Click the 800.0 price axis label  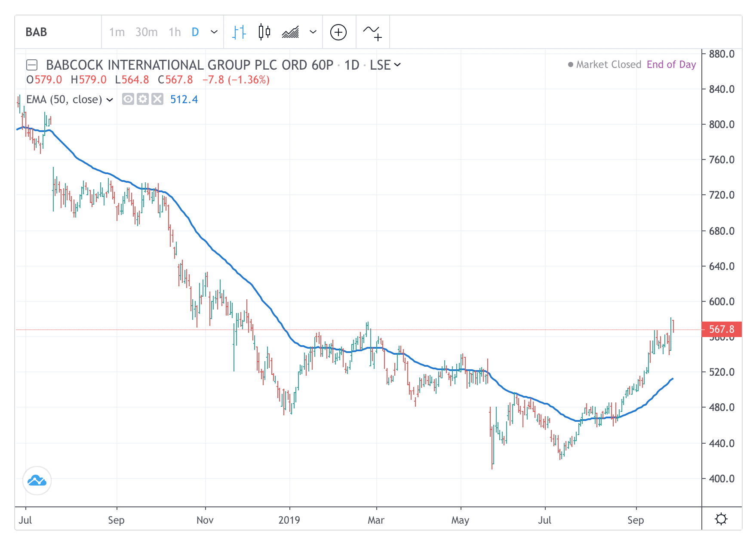(x=722, y=125)
